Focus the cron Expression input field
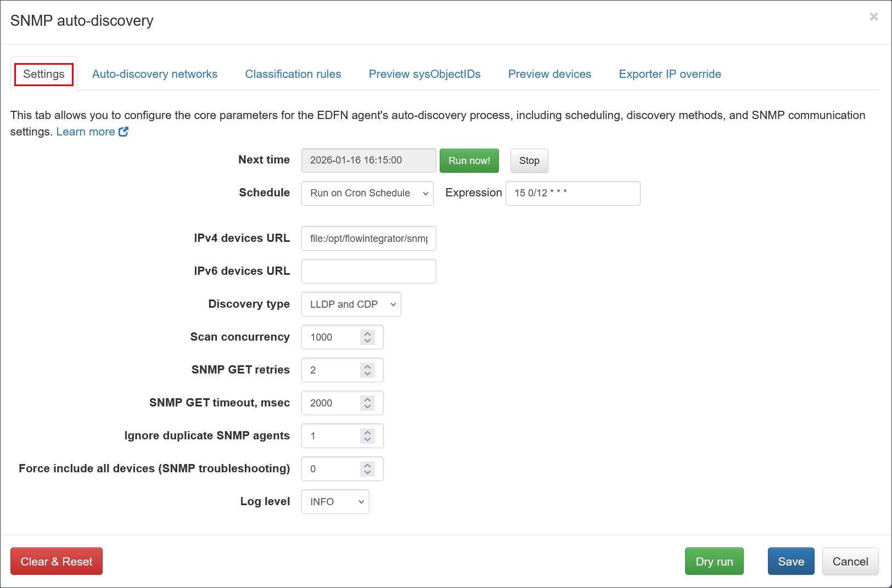Viewport: 892px width, 588px height. (573, 193)
